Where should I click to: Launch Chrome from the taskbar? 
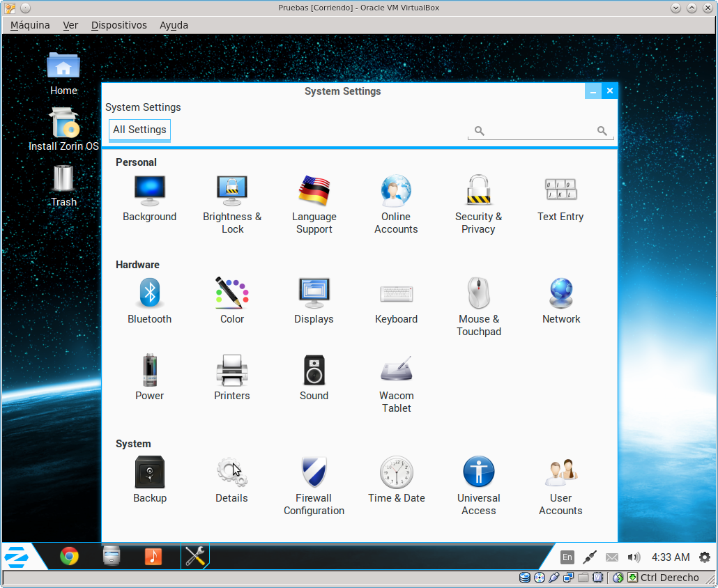click(69, 556)
